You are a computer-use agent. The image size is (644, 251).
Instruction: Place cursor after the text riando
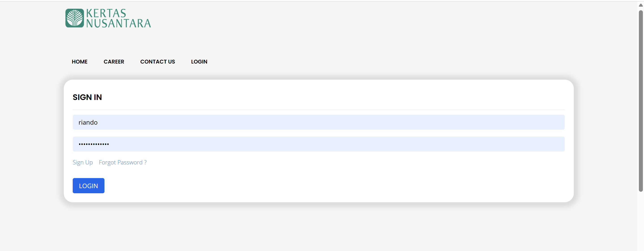[x=98, y=122]
